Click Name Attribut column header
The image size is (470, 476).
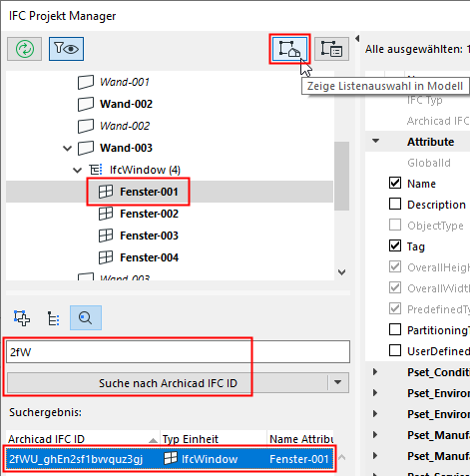click(x=301, y=439)
